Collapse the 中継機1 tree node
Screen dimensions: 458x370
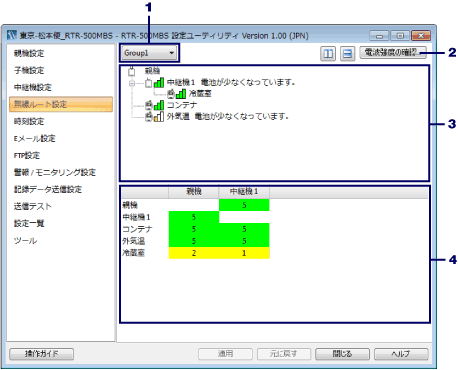coord(132,83)
